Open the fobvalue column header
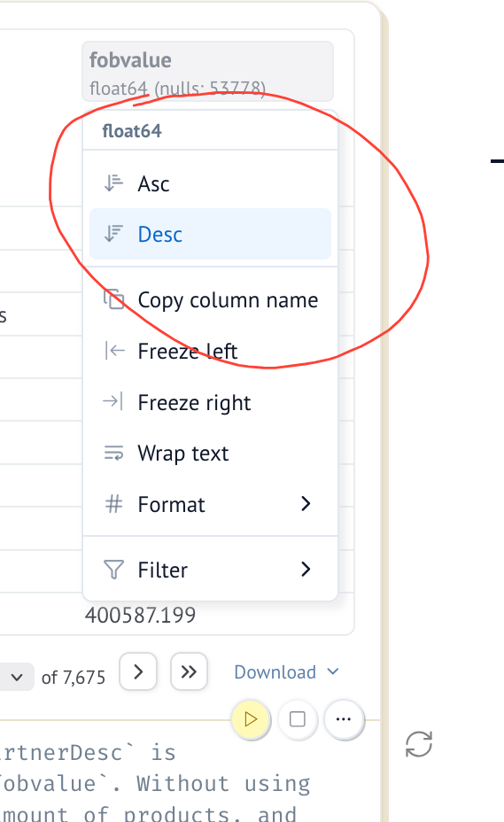This screenshot has height=822, width=504. pyautogui.click(x=207, y=71)
